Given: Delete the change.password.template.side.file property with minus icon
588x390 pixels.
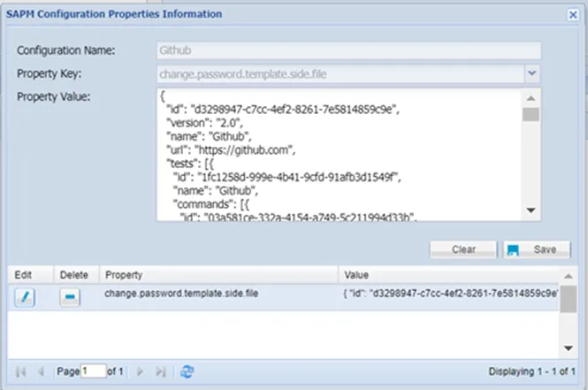Looking at the screenshot, I should [x=70, y=298].
